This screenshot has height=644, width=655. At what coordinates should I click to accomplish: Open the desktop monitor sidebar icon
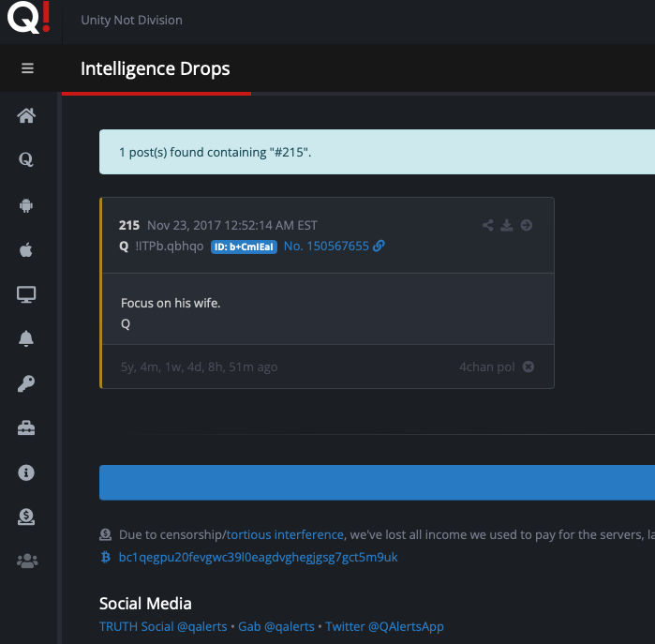26,294
